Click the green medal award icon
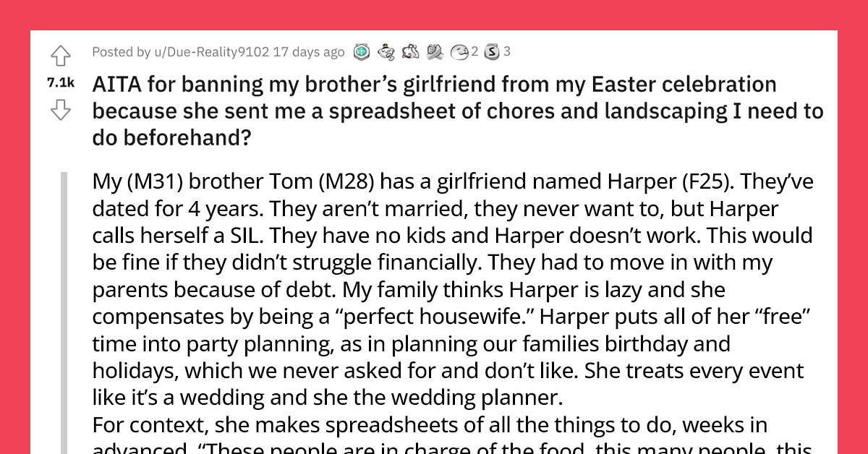This screenshot has height=454, width=868. 362,52
